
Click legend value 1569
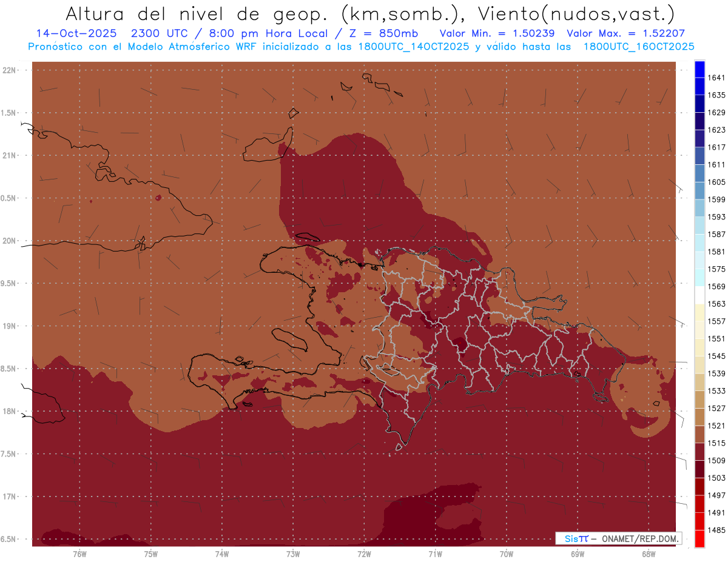click(716, 286)
